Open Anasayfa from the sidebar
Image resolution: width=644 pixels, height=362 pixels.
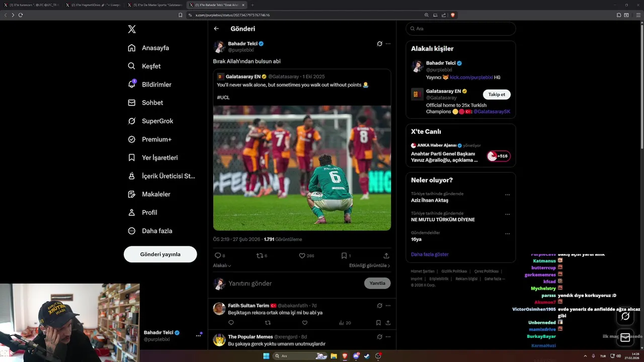pyautogui.click(x=148, y=48)
